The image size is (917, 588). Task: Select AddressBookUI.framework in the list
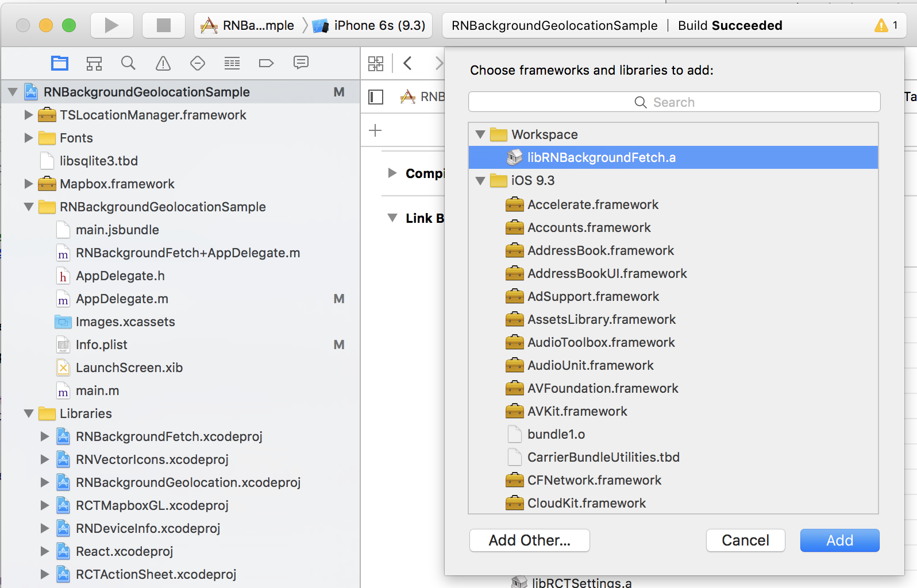[x=673, y=273]
